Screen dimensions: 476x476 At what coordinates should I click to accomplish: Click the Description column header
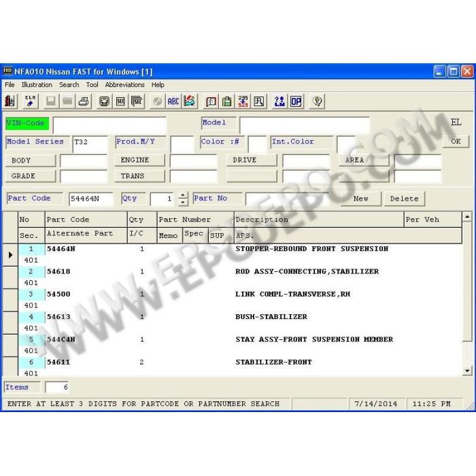coord(319,220)
